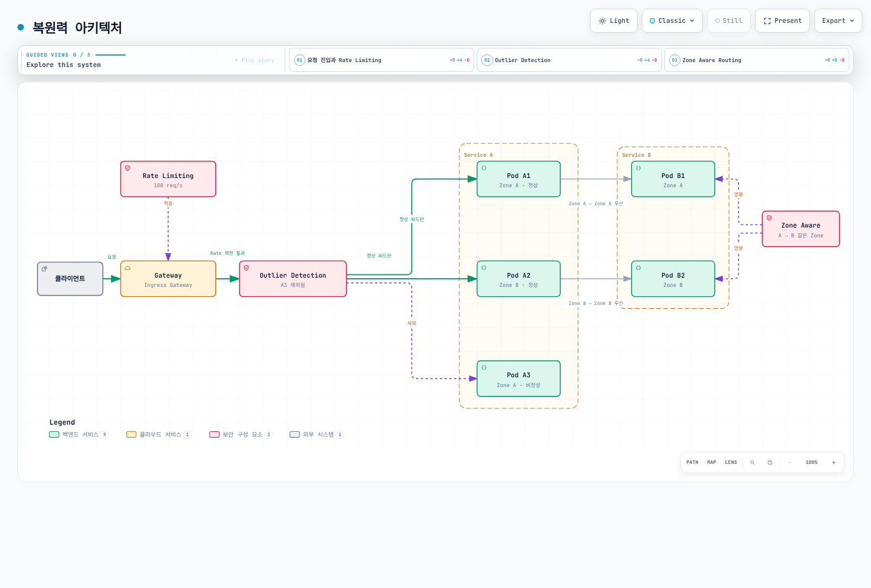Open guided view 01 Rate Limiting
This screenshot has height=588, width=871.
[382, 60]
